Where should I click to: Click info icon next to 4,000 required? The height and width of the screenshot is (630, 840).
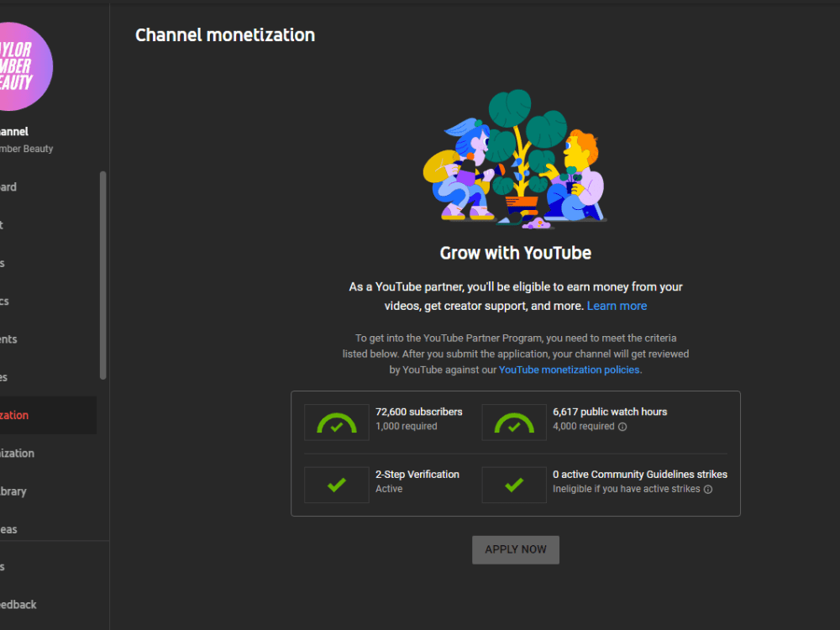(622, 427)
